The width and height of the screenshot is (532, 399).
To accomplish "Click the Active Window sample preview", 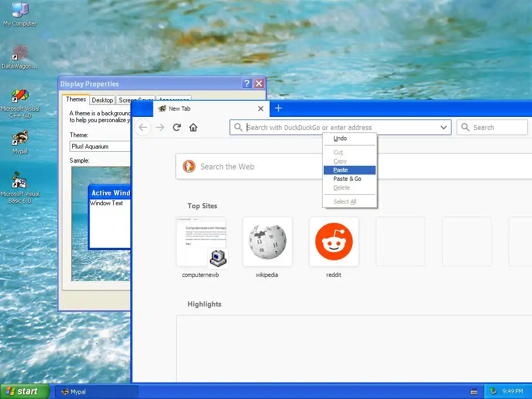I will [109, 217].
